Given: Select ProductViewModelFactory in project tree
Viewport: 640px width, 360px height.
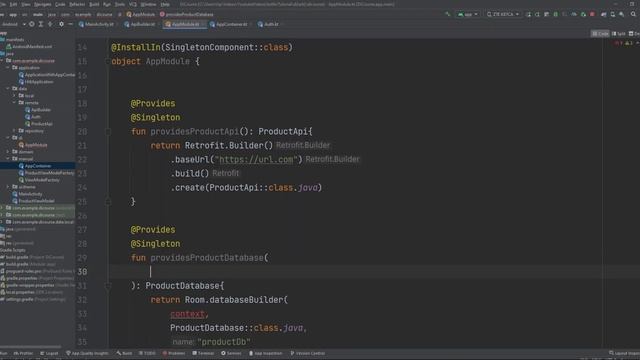Looking at the screenshot, I should (x=47, y=173).
